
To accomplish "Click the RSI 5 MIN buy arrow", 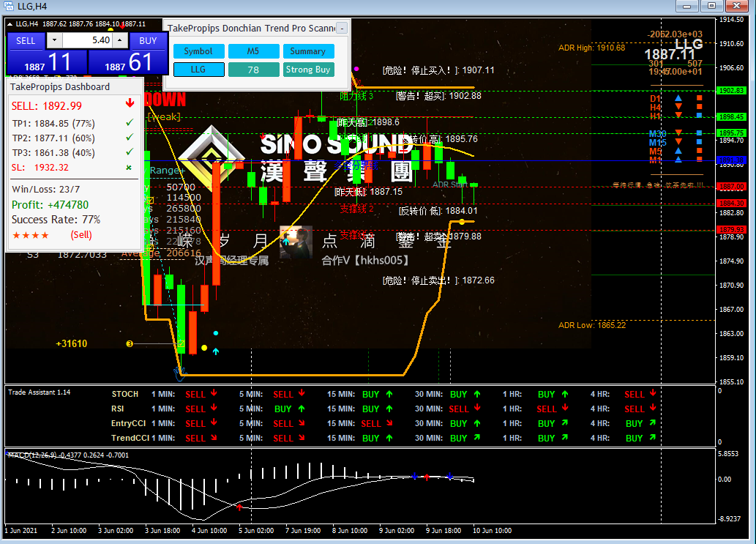I will 302,409.
